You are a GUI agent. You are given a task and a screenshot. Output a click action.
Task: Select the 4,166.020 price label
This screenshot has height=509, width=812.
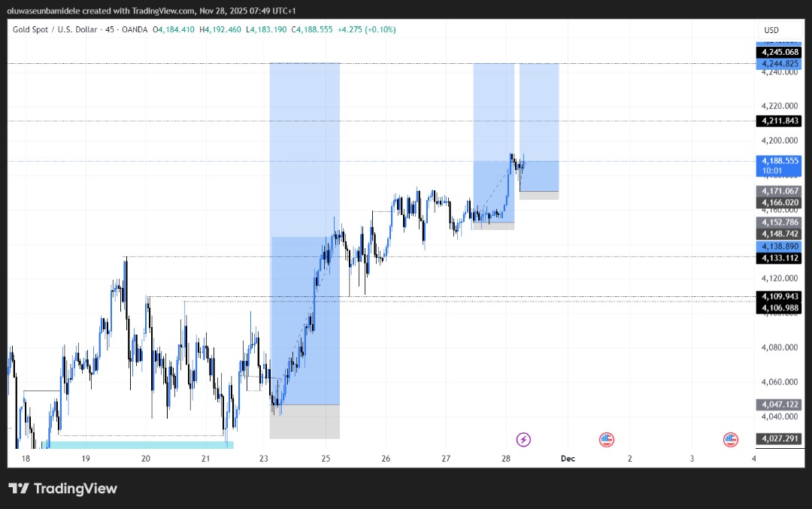779,202
